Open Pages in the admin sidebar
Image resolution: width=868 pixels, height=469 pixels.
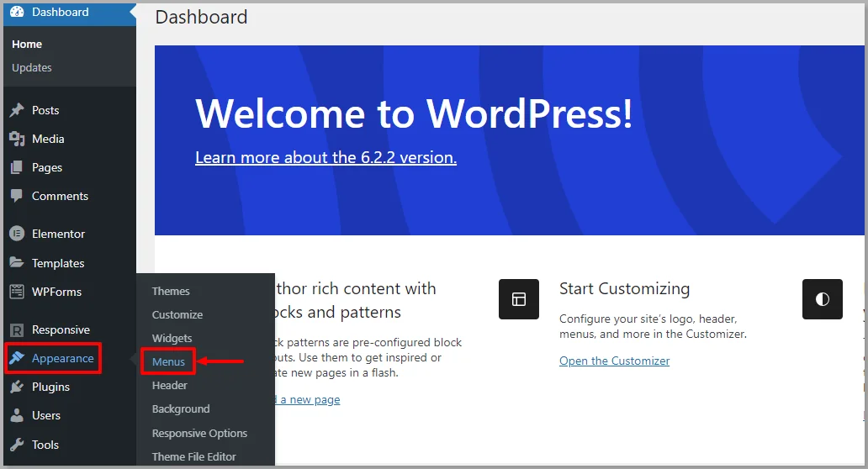click(x=47, y=167)
